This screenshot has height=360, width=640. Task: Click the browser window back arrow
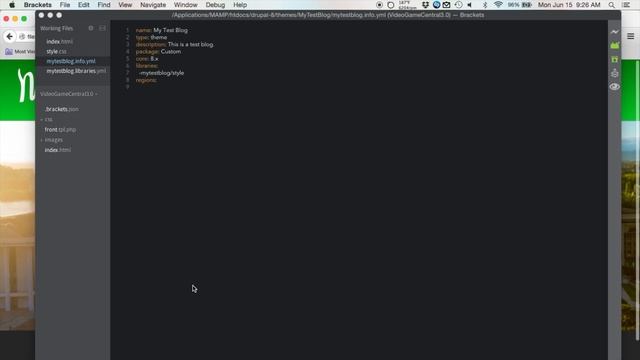(x=10, y=36)
